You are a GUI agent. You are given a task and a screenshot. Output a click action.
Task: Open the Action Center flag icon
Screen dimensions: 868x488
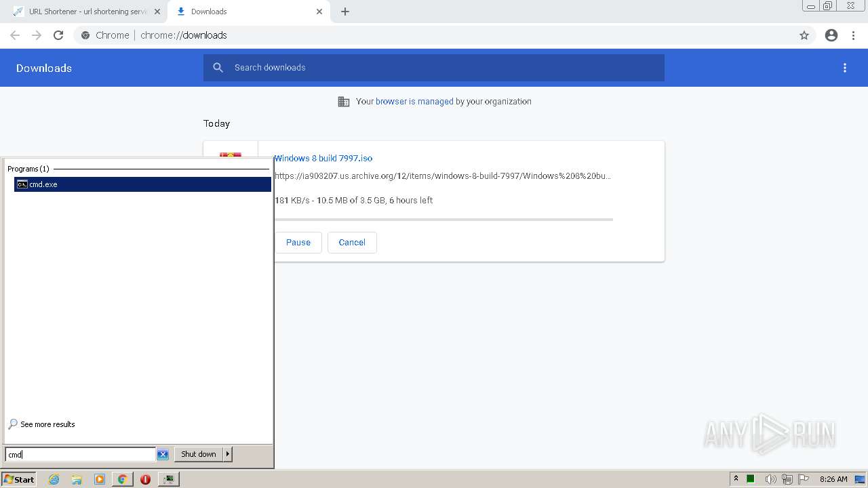pyautogui.click(x=804, y=479)
